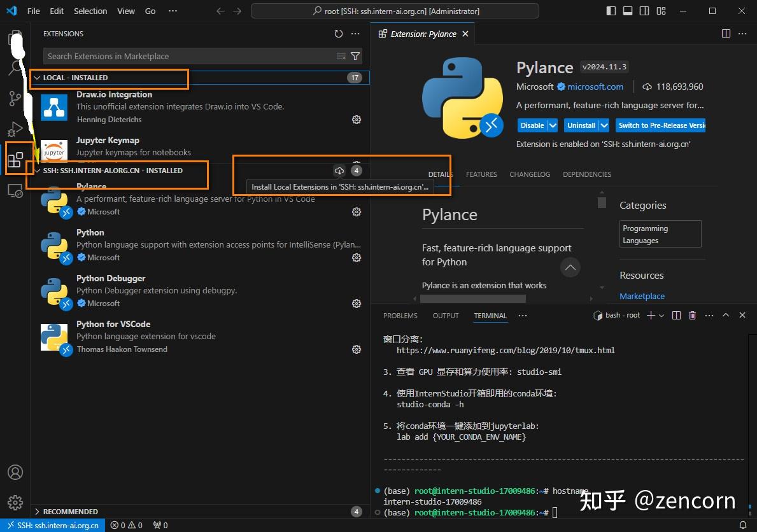Open the extensions filter funnel icon
This screenshot has height=532, width=757.
tap(355, 56)
